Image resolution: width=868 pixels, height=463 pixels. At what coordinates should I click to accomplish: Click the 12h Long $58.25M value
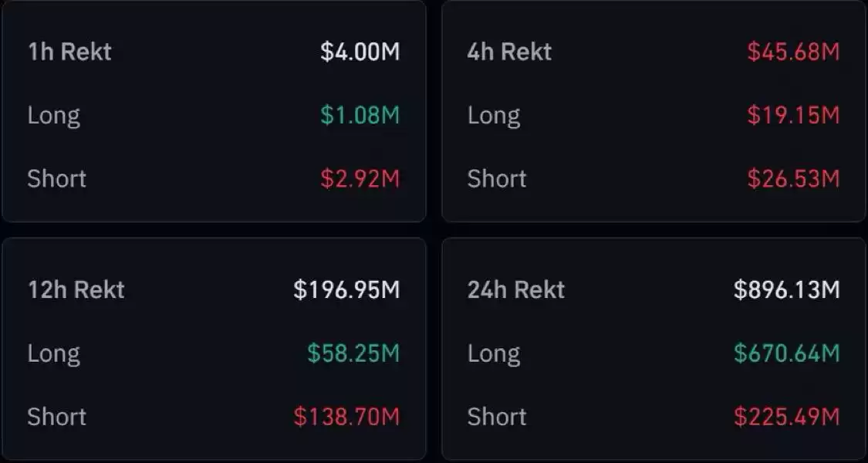(x=353, y=353)
